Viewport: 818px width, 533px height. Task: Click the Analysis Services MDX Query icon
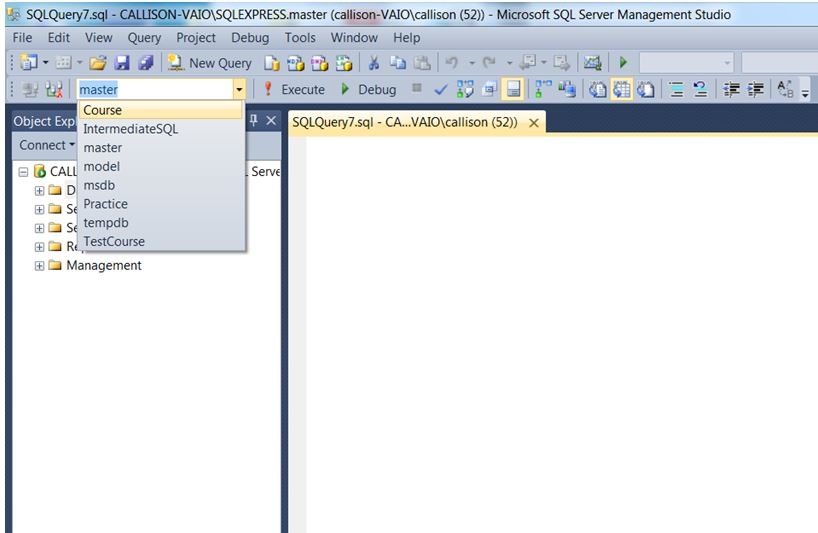(295, 63)
